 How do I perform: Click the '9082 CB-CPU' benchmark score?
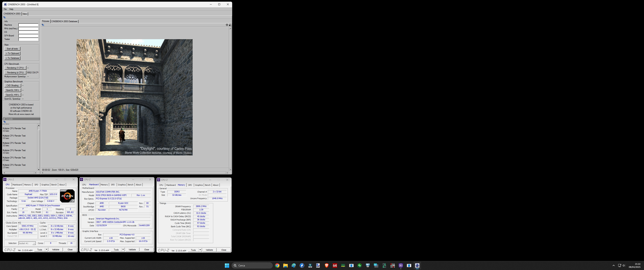click(33, 73)
